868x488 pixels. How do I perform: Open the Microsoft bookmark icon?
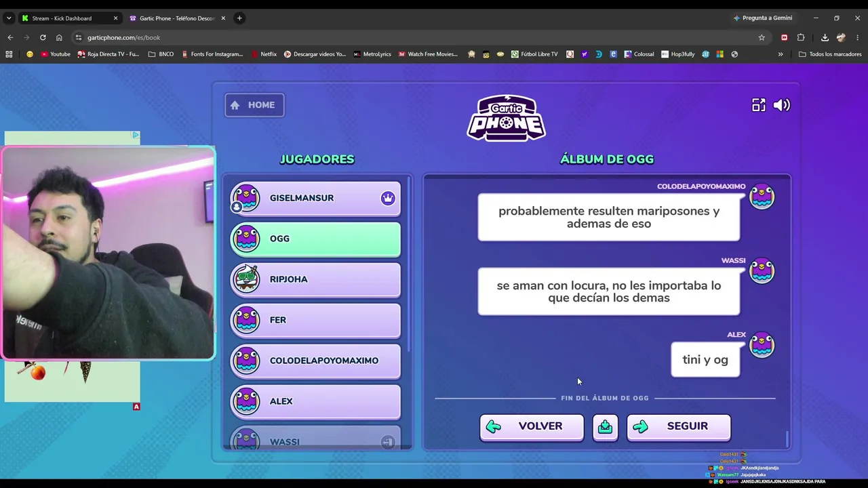[719, 54]
